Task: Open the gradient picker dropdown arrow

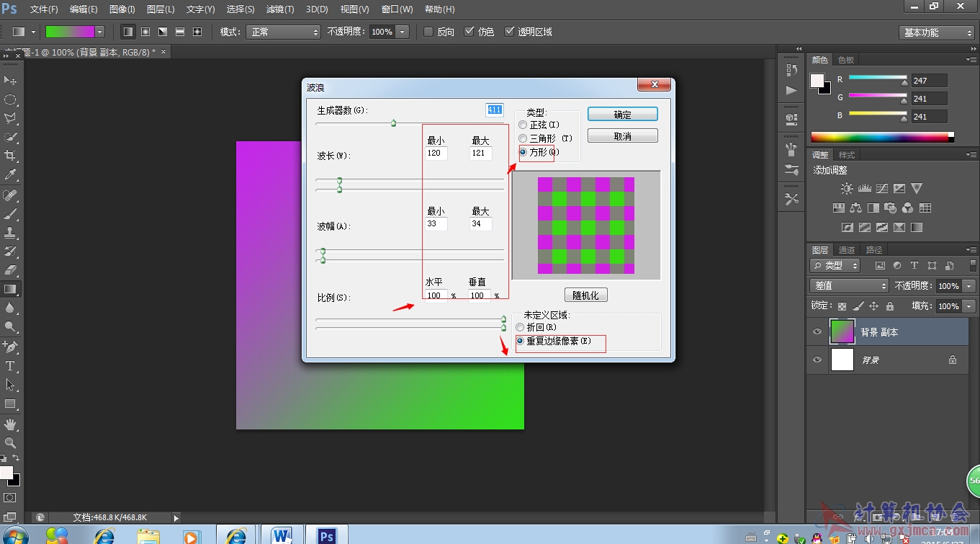Action: tap(99, 32)
